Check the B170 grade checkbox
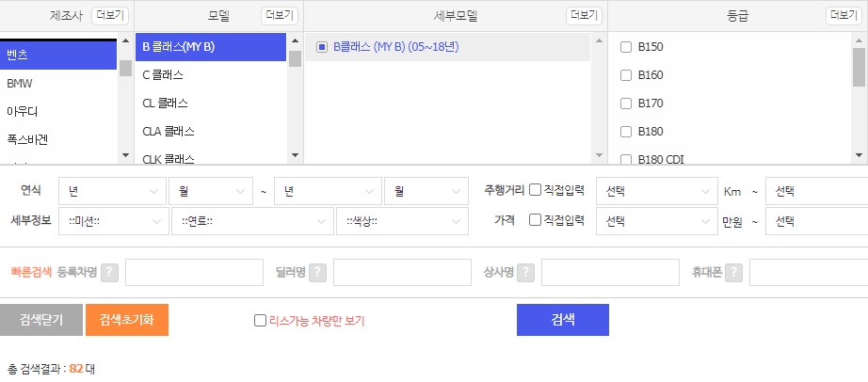868x382 pixels. [626, 103]
